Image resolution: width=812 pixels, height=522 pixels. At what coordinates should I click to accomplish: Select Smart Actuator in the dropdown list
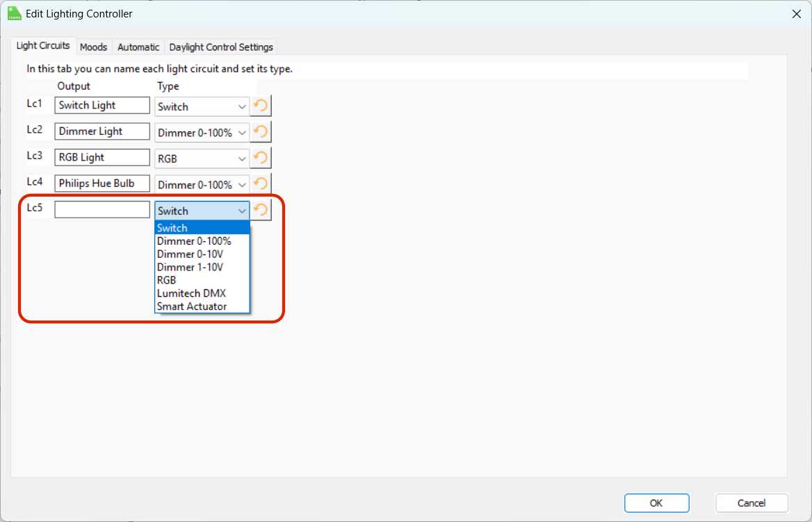coord(192,307)
